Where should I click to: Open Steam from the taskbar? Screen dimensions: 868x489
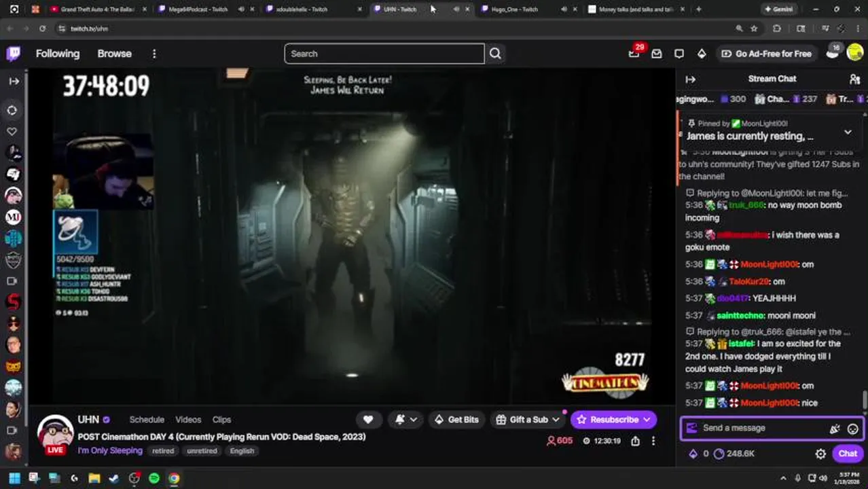[x=114, y=478]
